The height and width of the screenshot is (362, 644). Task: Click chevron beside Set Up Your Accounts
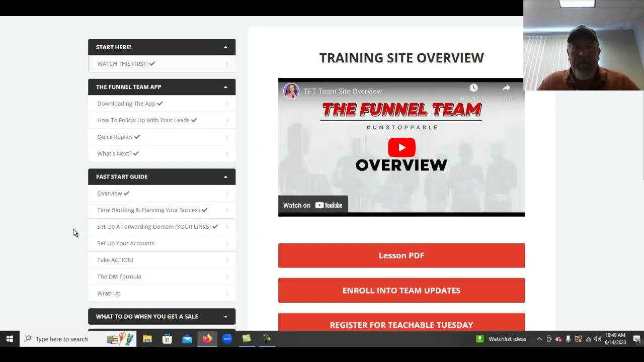227,244
